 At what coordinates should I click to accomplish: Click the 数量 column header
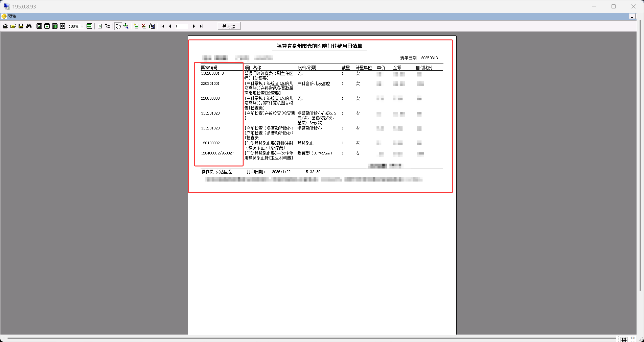click(346, 68)
